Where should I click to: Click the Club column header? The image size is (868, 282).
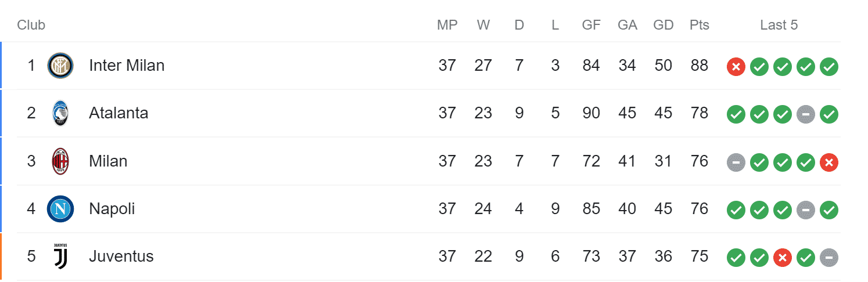(31, 25)
